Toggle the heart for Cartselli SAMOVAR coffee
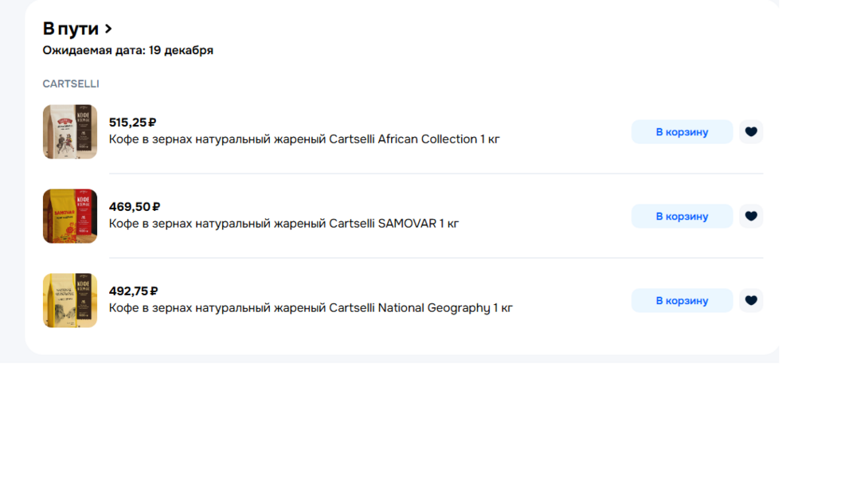Image resolution: width=868 pixels, height=488 pixels. (750, 217)
